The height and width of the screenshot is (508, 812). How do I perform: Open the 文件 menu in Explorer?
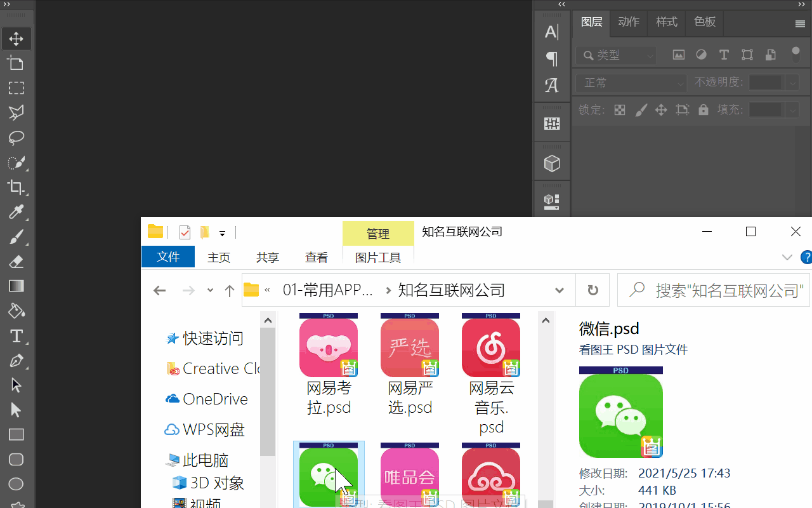click(x=168, y=257)
